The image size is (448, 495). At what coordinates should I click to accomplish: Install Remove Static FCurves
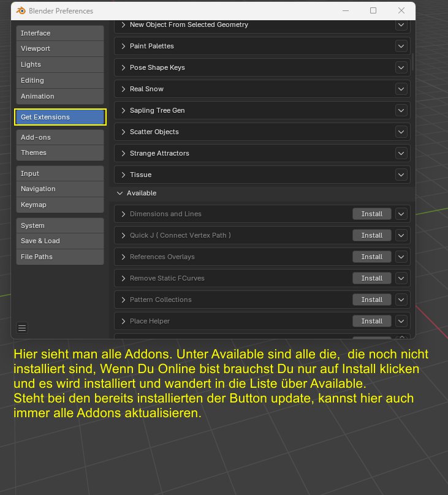pyautogui.click(x=372, y=278)
